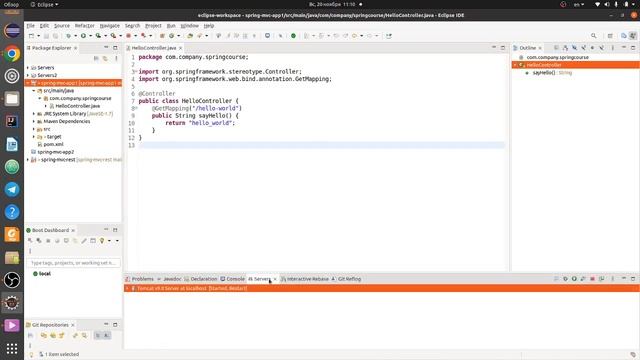Minimize the Outline view panel
This screenshot has width=640, height=360.
point(624,48)
